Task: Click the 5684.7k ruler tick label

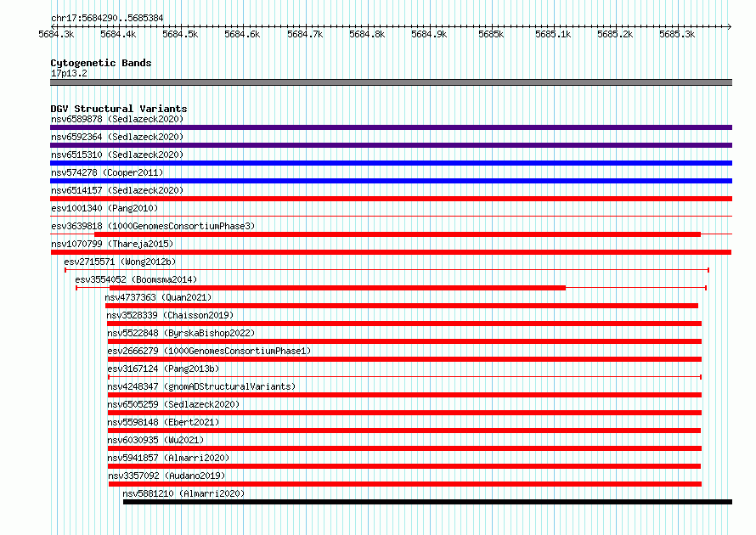Action: tap(305, 34)
